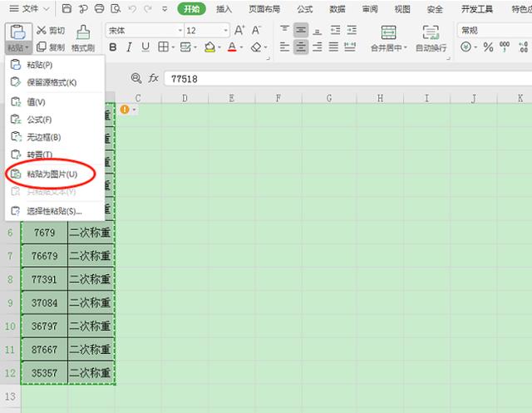This screenshot has width=532, height=413.
Task: Click the cell style table icon
Action: point(185,47)
